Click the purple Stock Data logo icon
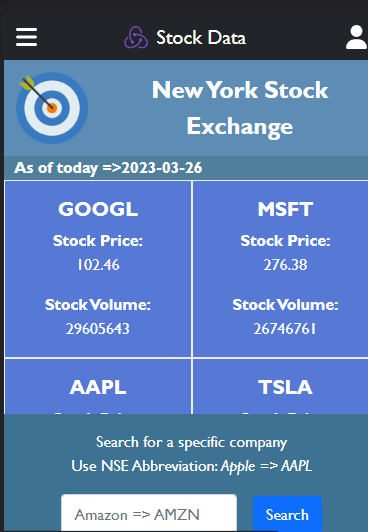Screen dimensions: 368x532 pyautogui.click(x=136, y=37)
